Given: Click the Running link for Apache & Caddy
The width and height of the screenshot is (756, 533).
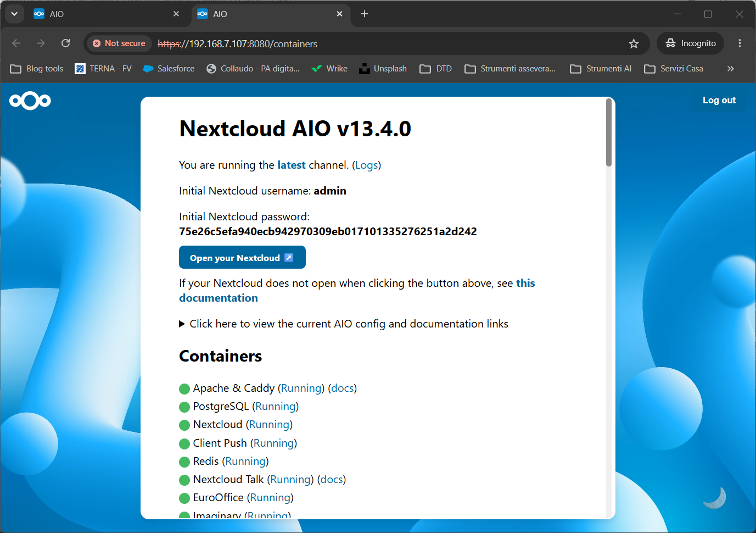Looking at the screenshot, I should coord(301,388).
